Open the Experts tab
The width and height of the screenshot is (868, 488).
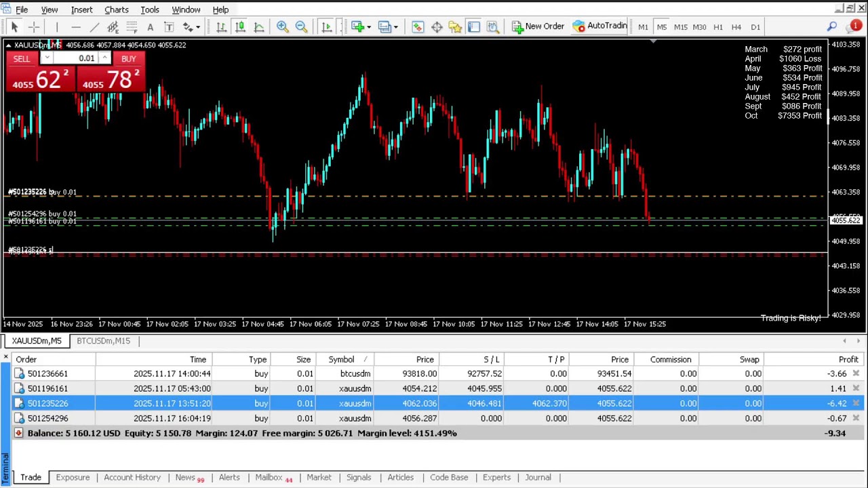point(496,478)
